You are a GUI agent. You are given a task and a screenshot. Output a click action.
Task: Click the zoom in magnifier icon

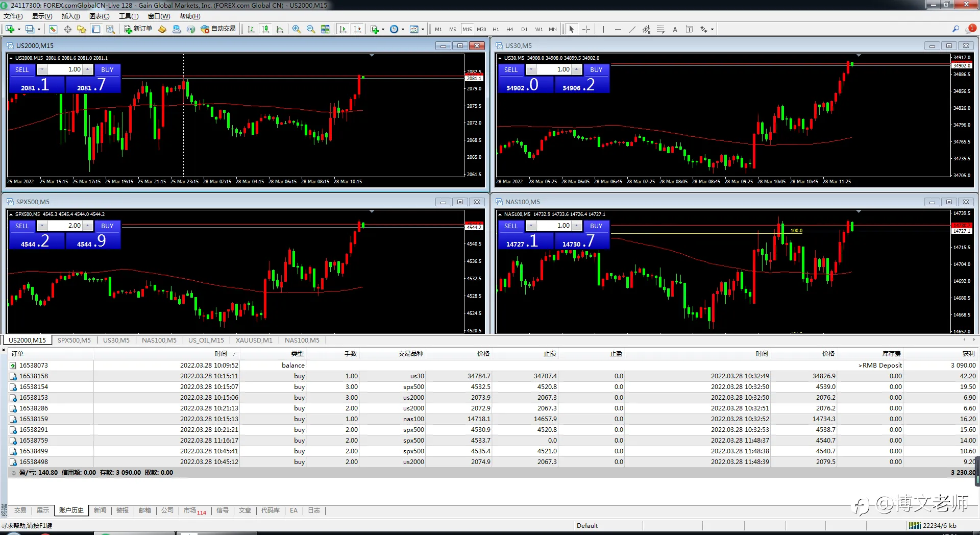point(296,29)
